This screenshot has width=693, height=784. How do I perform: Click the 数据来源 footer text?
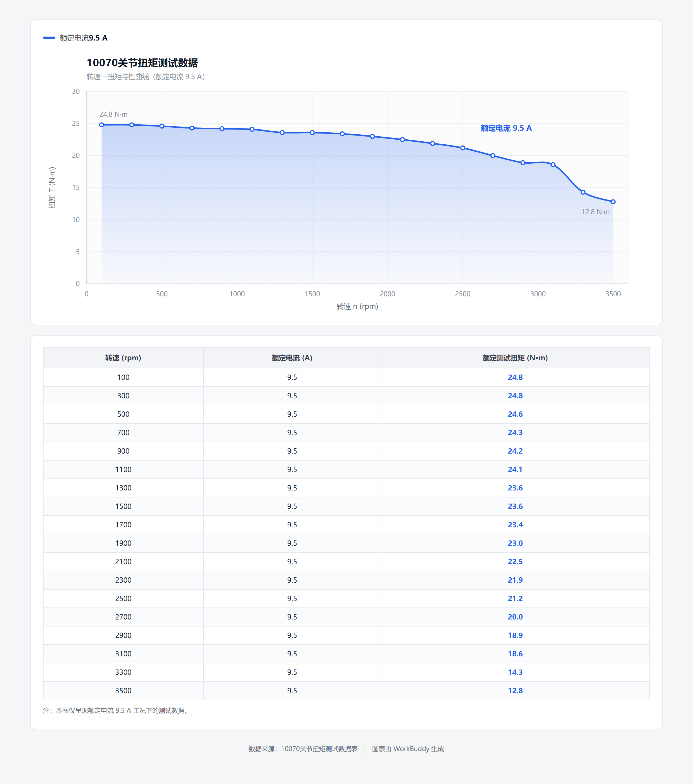(303, 749)
